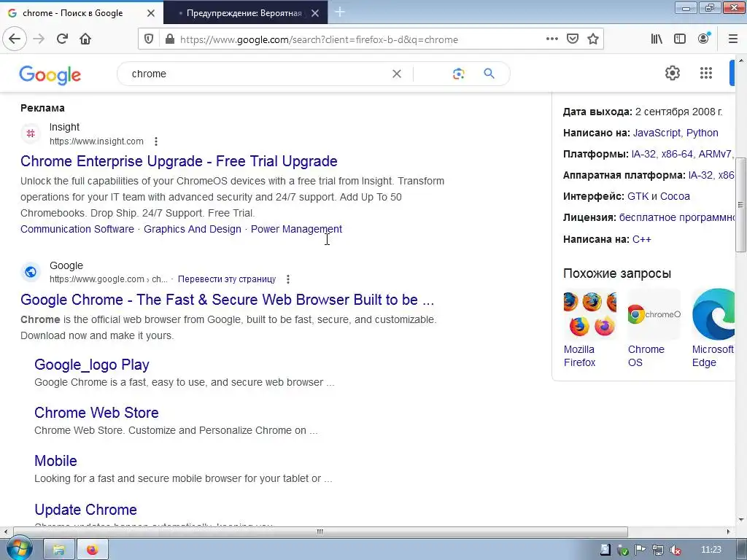Open File Explorer from taskbar
Screen dimensions: 747x560
59,550
